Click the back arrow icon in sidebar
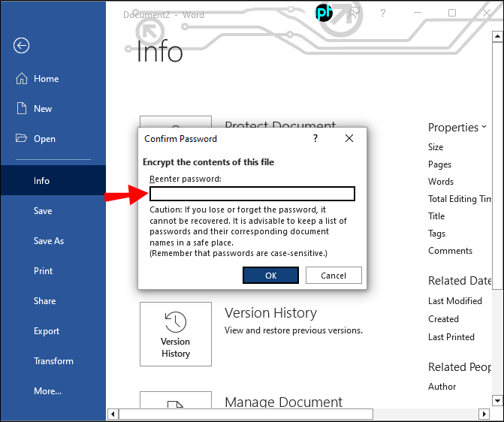The height and width of the screenshot is (422, 504). tap(21, 46)
